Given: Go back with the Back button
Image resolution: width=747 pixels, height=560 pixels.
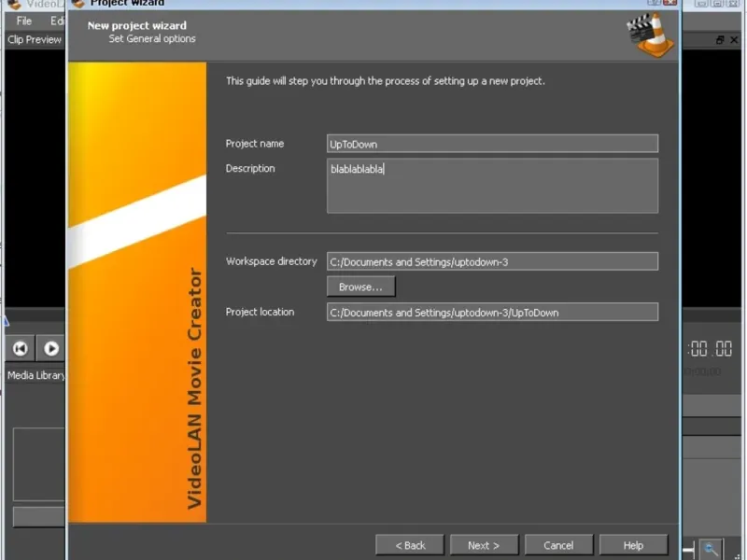Looking at the screenshot, I should pyautogui.click(x=410, y=545).
